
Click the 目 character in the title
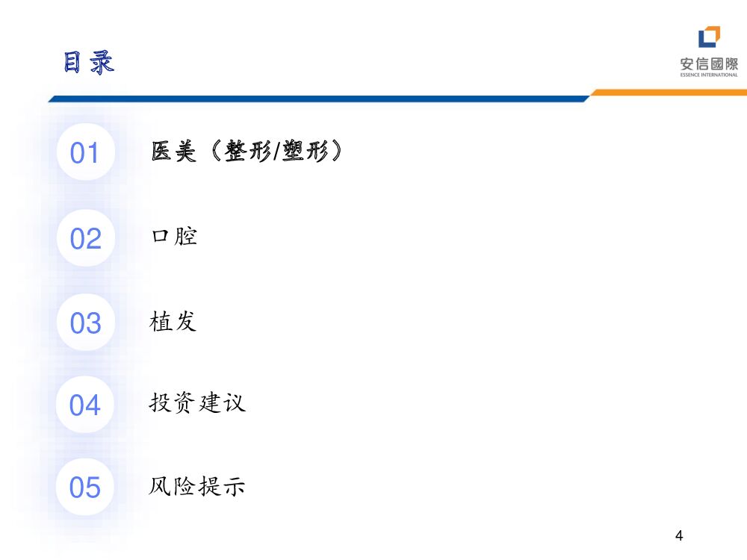[72, 63]
